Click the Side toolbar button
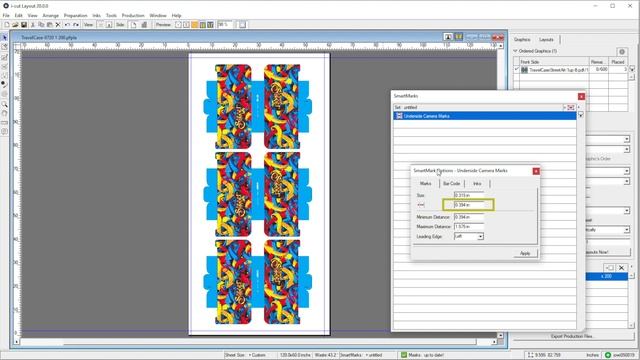 pyautogui.click(x=120, y=25)
